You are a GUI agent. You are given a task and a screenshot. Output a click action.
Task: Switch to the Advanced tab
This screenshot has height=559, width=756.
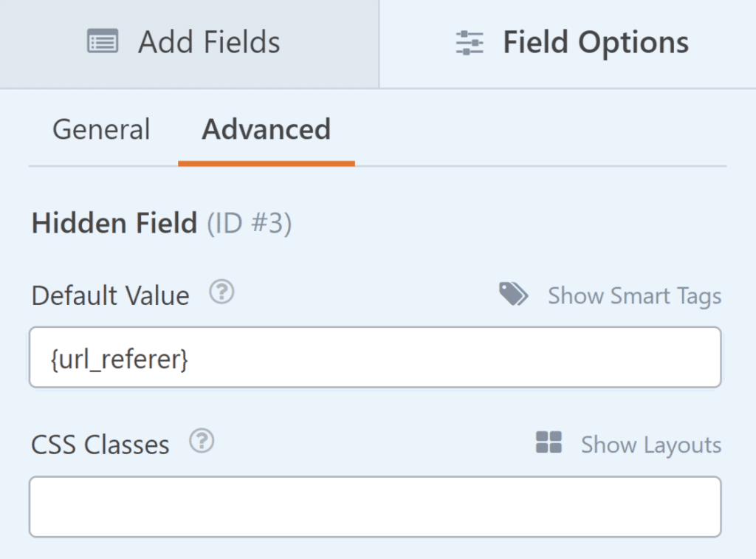coord(266,129)
